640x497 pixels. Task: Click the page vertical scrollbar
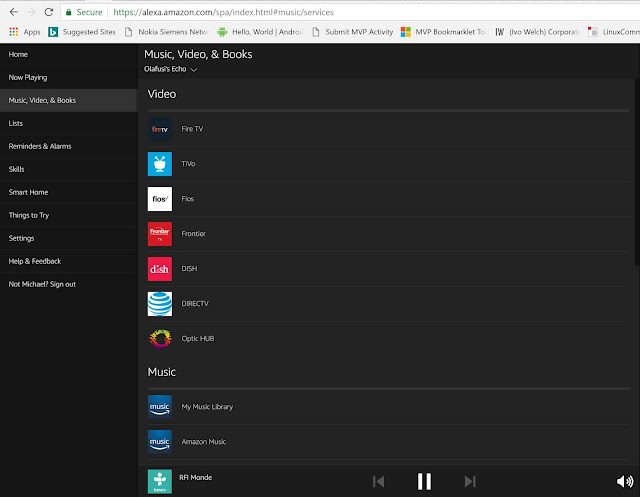[x=637, y=171]
